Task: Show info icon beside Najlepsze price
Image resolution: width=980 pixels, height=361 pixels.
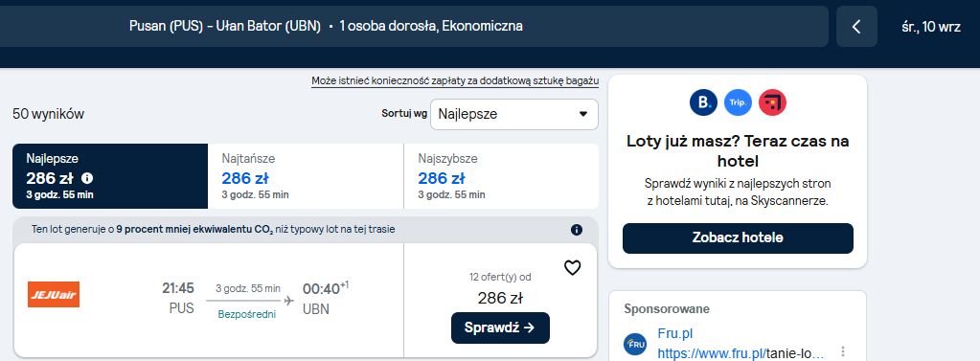Action: coord(87,179)
